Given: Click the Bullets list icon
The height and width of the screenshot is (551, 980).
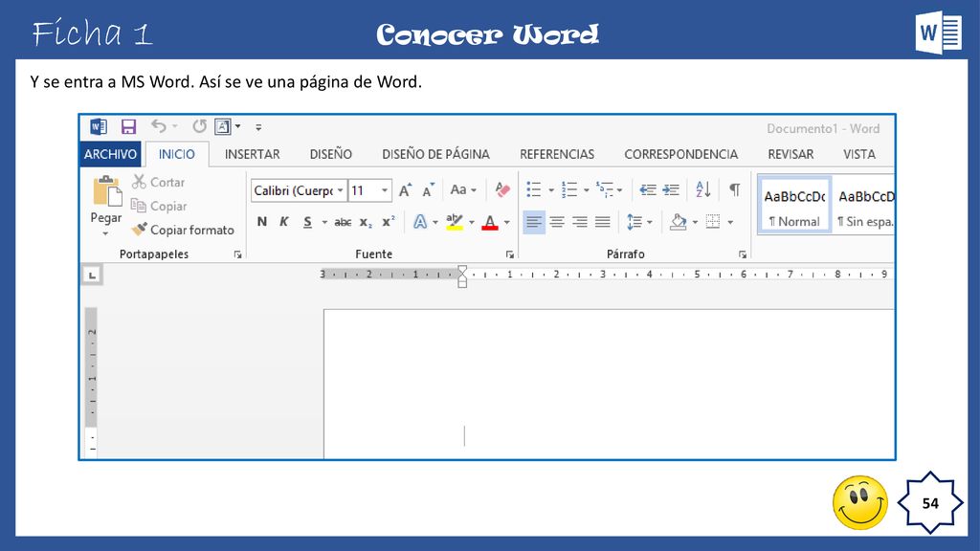Looking at the screenshot, I should pos(534,190).
